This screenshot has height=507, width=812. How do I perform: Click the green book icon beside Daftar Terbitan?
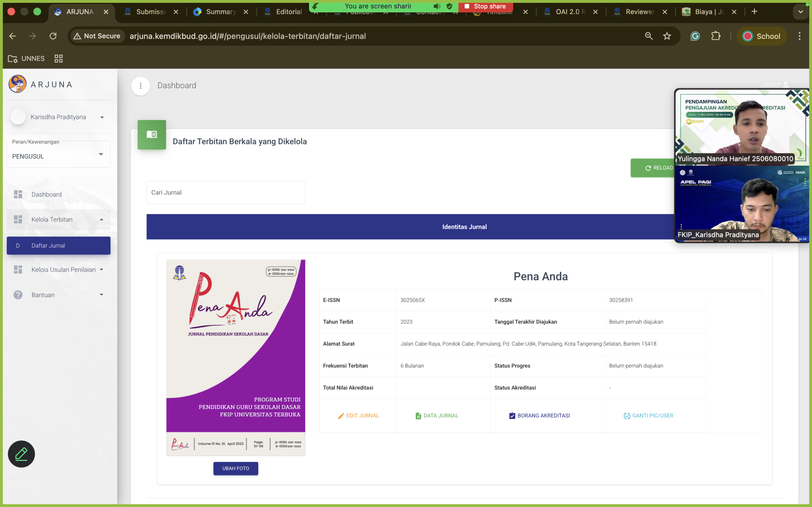click(x=152, y=134)
